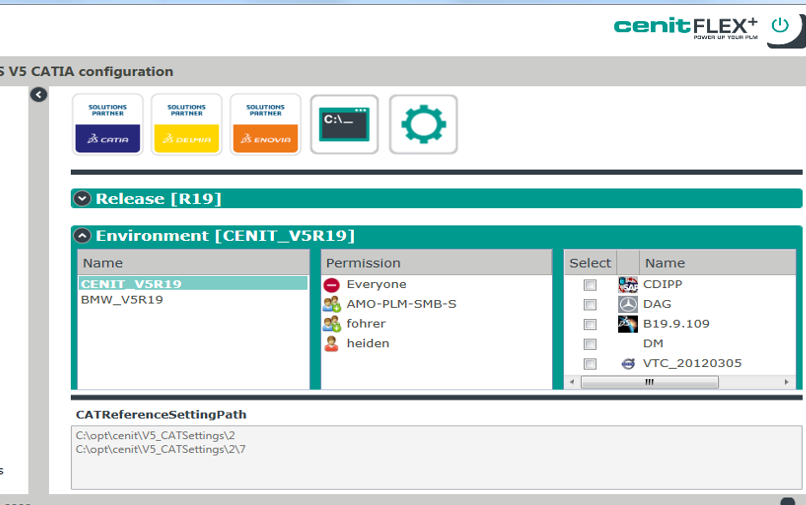Click the DAG name entry
Image resolution: width=806 pixels, height=505 pixels.
coord(657,304)
